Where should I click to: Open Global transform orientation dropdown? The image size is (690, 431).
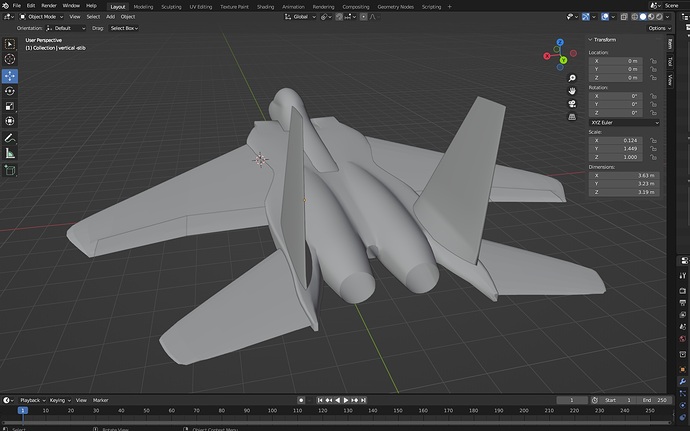coord(301,17)
